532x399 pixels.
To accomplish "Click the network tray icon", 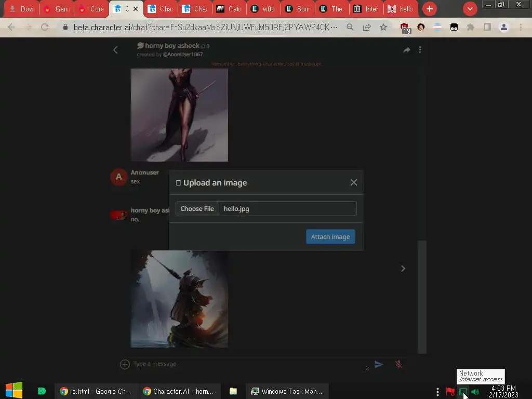I will pyautogui.click(x=463, y=392).
